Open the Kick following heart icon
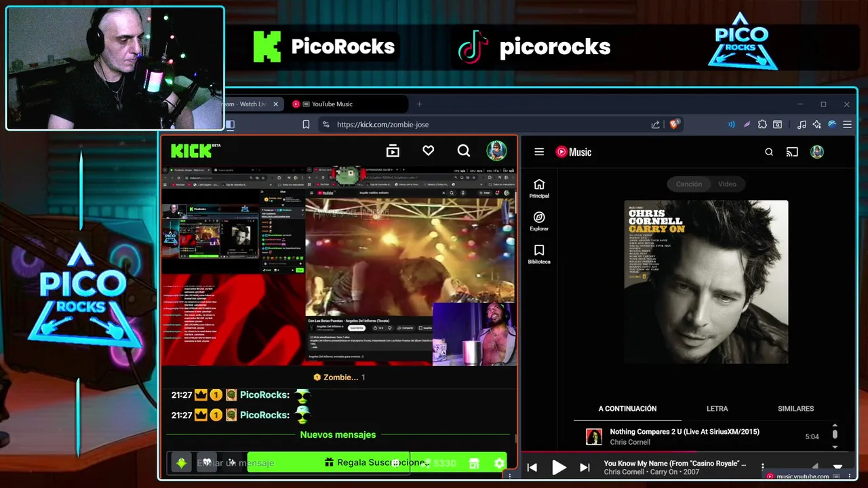 [x=428, y=150]
